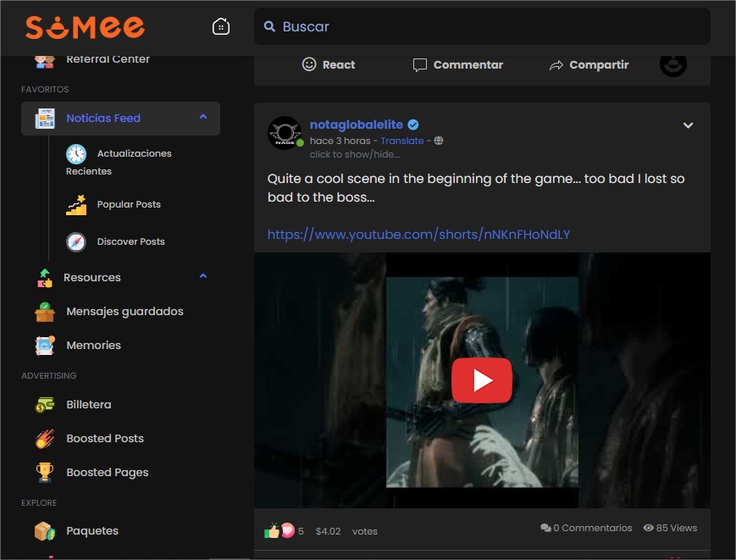Open Memories
The height and width of the screenshot is (560, 736).
coord(93,345)
